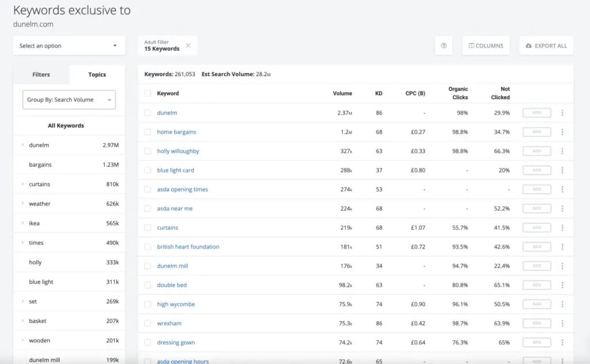Open the Select an option dropdown
Image resolution: width=590 pixels, height=364 pixels.
[x=69, y=45]
